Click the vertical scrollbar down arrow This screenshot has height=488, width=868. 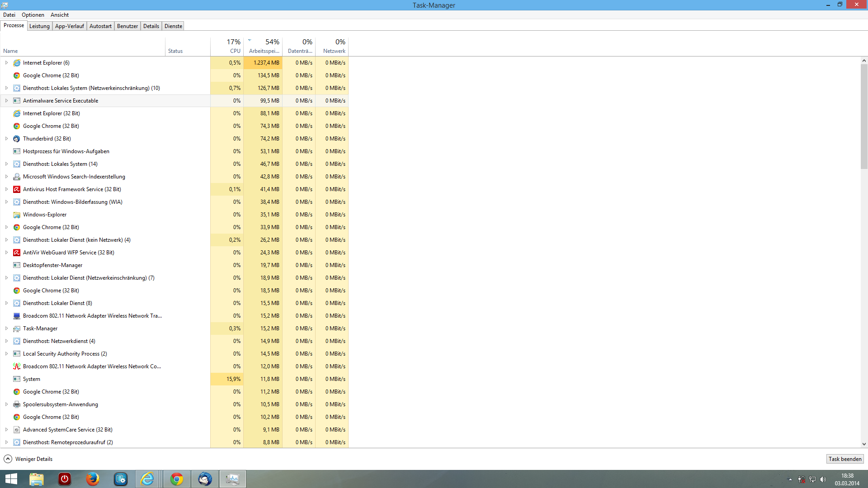point(864,444)
